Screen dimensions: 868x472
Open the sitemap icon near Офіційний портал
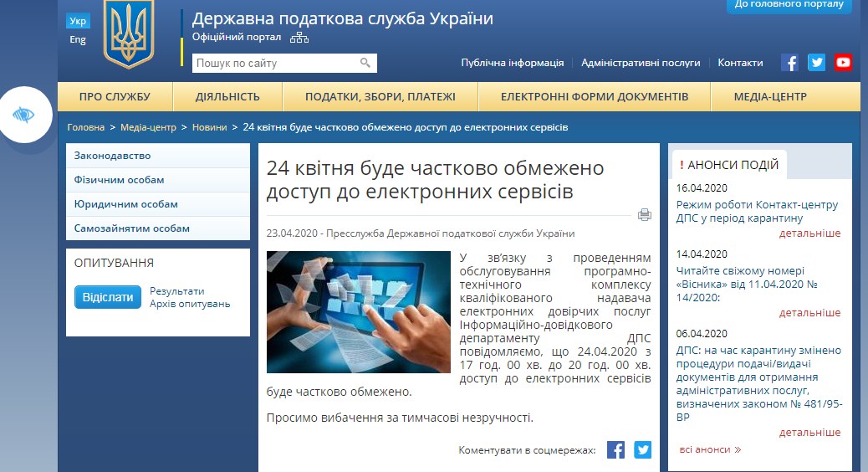(299, 38)
